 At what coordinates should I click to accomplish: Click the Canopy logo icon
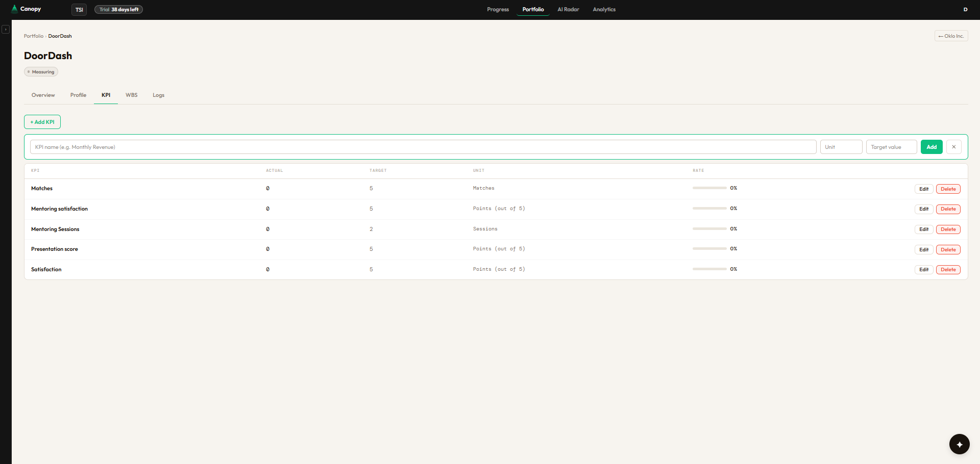click(14, 9)
